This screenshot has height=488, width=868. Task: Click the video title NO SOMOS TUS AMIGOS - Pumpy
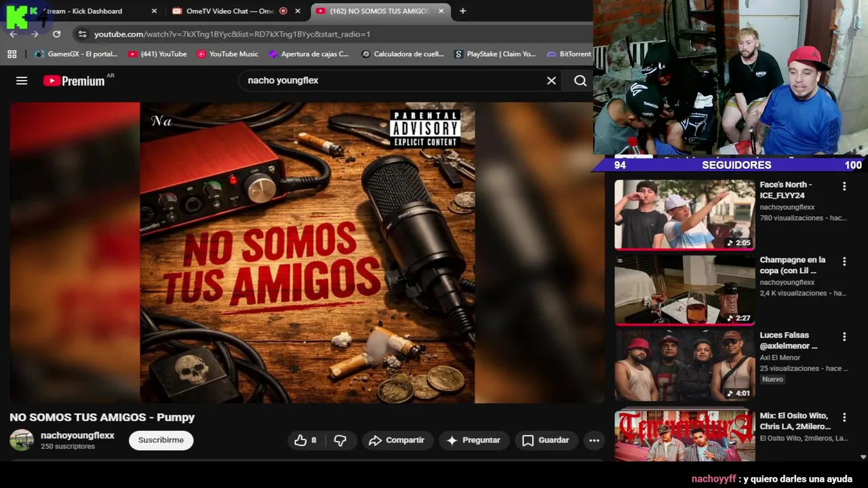point(102,418)
